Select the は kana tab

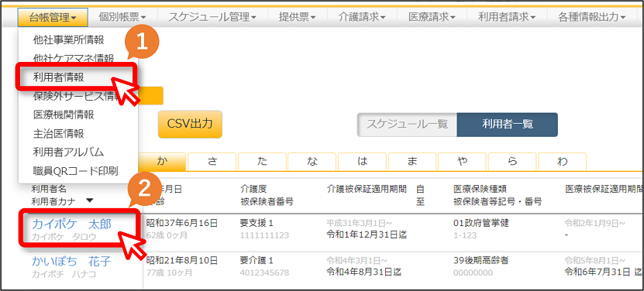[x=362, y=162]
